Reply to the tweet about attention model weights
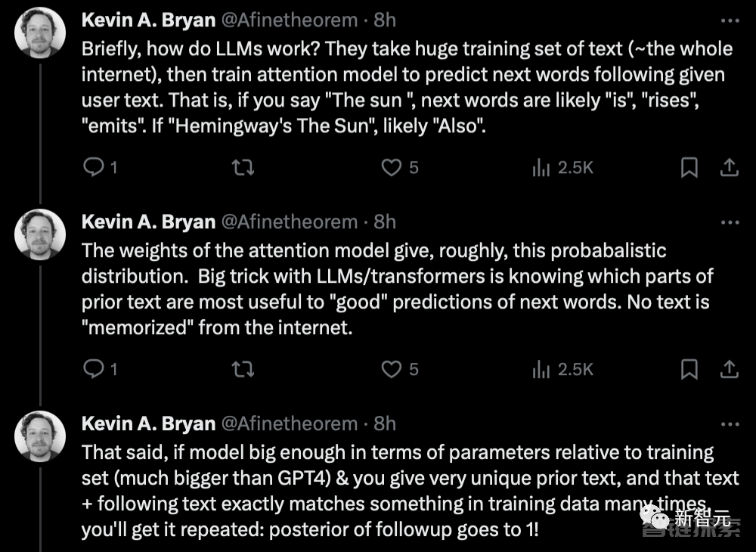The image size is (756, 552). pyautogui.click(x=93, y=369)
